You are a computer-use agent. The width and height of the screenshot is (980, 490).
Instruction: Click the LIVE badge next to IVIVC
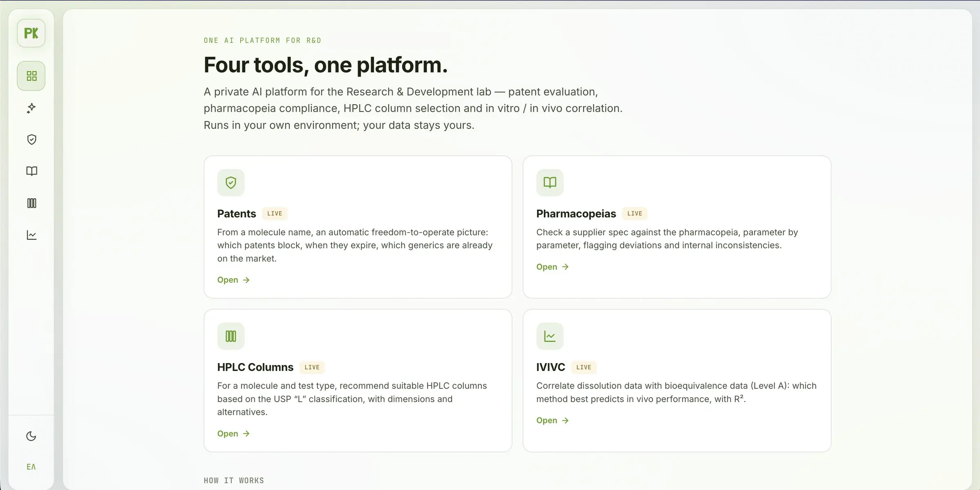pos(584,367)
